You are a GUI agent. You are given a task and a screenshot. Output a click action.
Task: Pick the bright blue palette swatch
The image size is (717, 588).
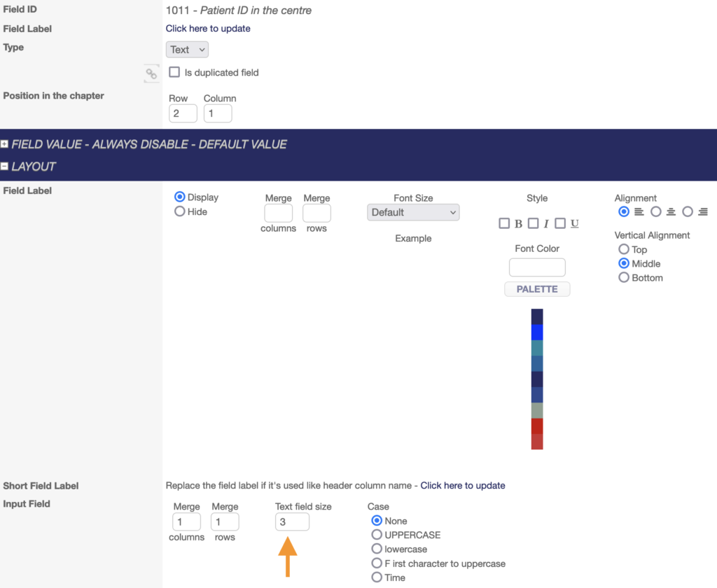pyautogui.click(x=537, y=332)
